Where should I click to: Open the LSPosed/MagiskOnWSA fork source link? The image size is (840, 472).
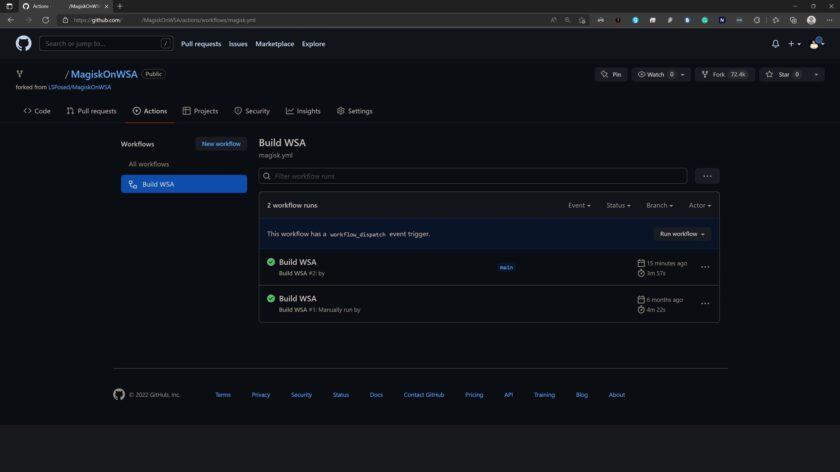(x=80, y=87)
